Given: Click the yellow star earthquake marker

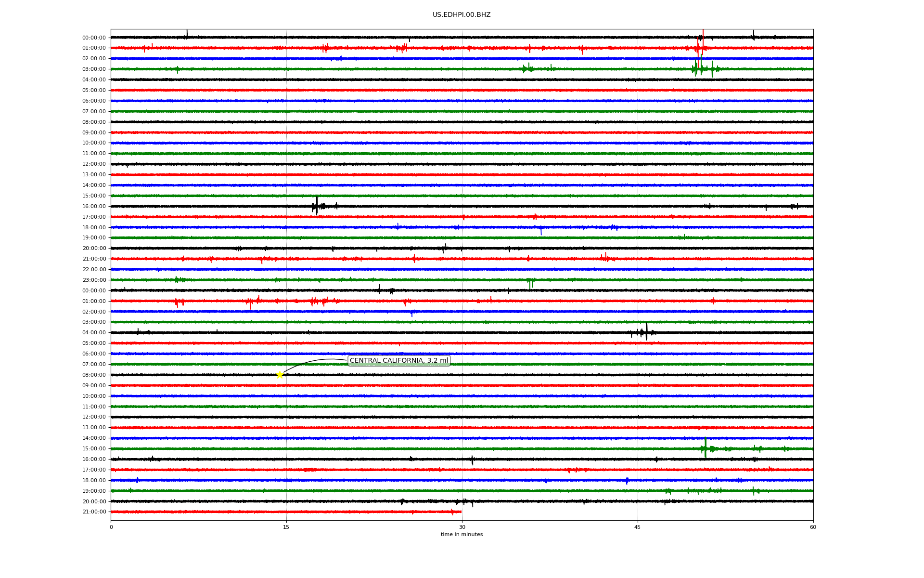Looking at the screenshot, I should [x=280, y=375].
